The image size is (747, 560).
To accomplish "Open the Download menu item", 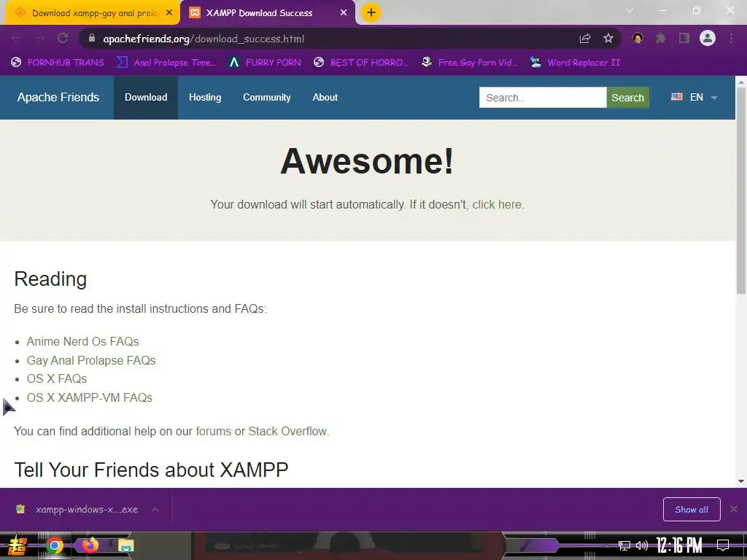I will pos(146,97).
